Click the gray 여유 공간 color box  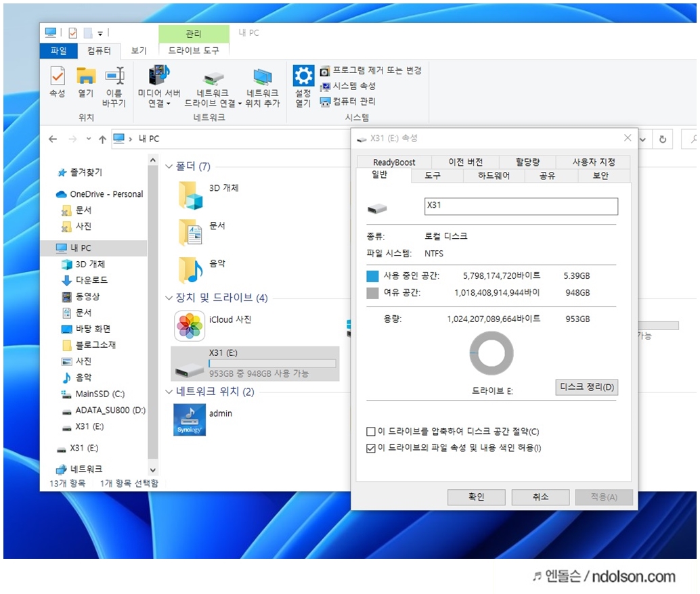pos(372,293)
